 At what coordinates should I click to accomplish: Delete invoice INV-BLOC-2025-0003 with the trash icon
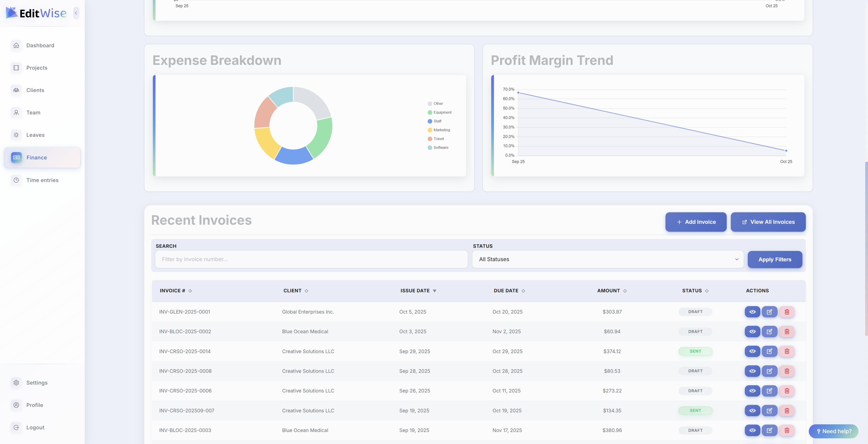pos(787,430)
